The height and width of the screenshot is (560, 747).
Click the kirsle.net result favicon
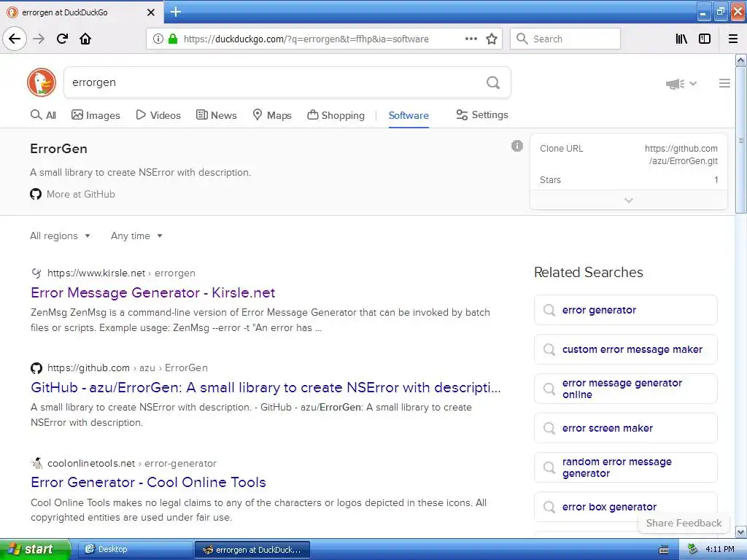(x=36, y=273)
